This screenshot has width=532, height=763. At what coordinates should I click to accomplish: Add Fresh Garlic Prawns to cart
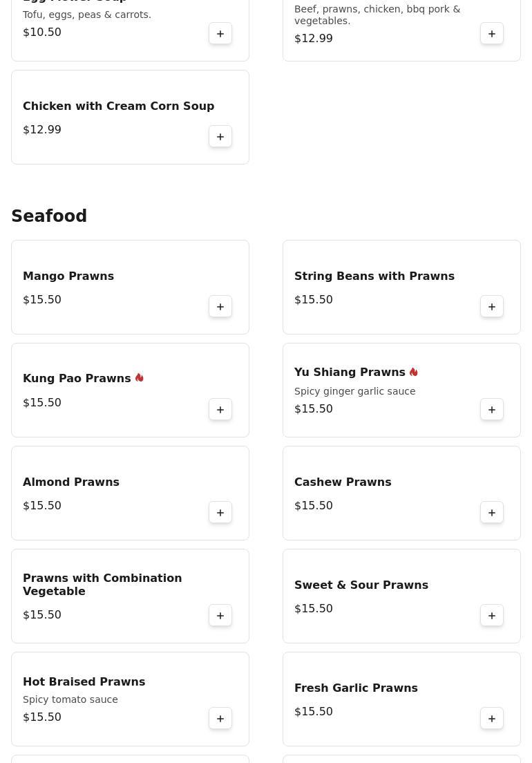[x=492, y=719]
